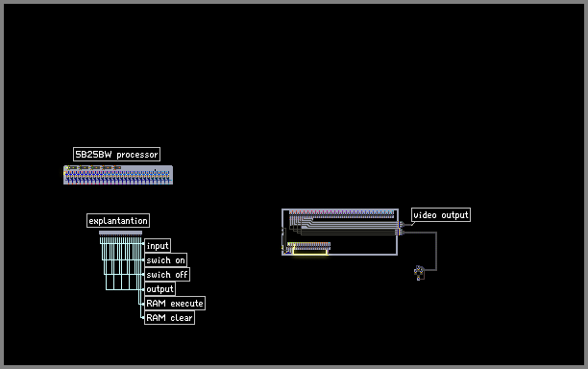This screenshot has height=369, width=588.
Task: Click the '5B25BW processor' sign label
Action: coord(116,154)
